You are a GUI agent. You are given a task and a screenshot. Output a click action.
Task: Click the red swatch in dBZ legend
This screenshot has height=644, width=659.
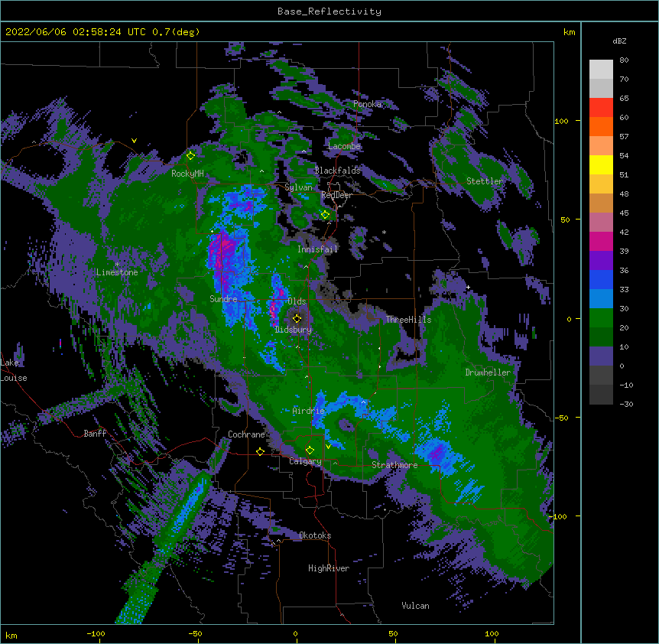point(601,107)
